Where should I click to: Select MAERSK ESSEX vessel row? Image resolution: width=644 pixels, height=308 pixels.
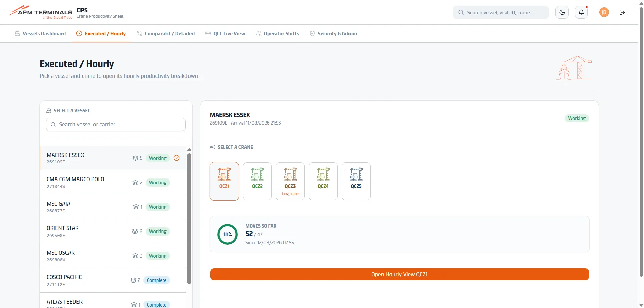pyautogui.click(x=113, y=158)
